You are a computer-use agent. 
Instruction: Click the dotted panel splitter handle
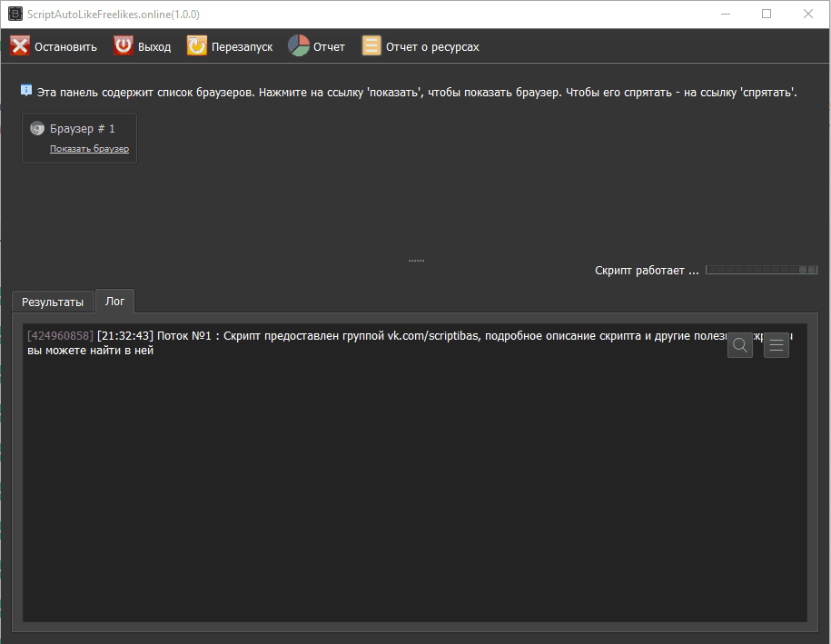tap(416, 261)
